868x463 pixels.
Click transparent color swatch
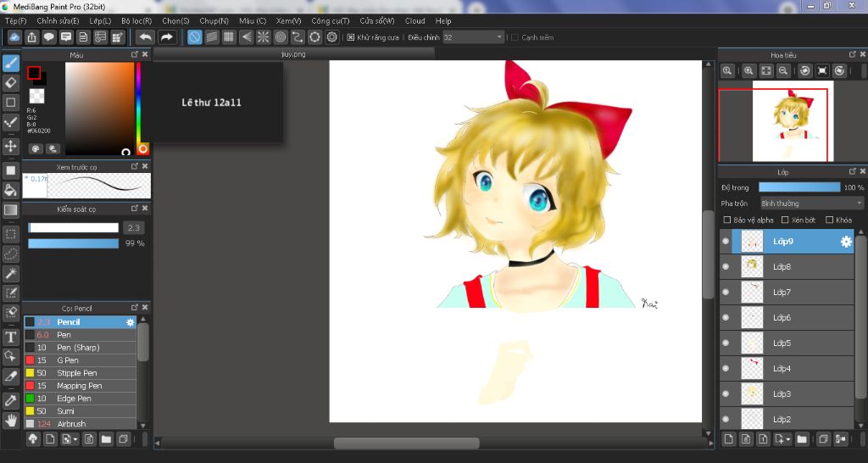[x=36, y=97]
